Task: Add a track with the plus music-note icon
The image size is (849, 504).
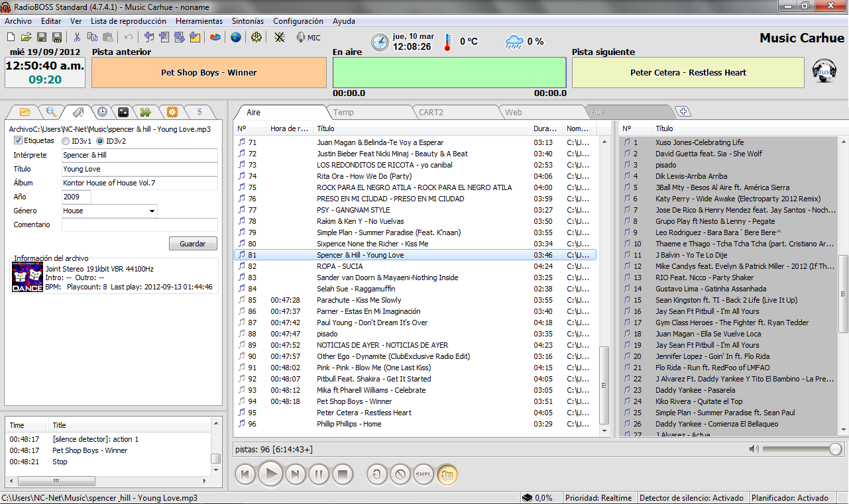Action: point(148,38)
